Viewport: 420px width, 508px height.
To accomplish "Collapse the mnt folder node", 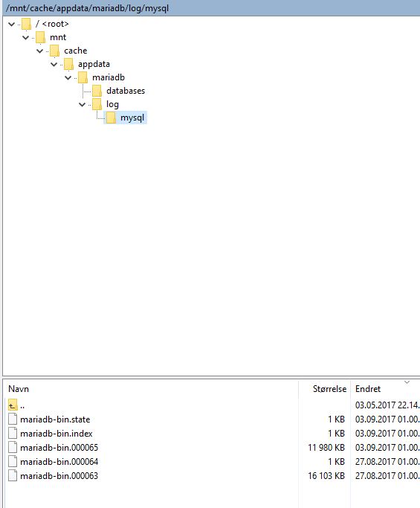I will pyautogui.click(x=25, y=38).
